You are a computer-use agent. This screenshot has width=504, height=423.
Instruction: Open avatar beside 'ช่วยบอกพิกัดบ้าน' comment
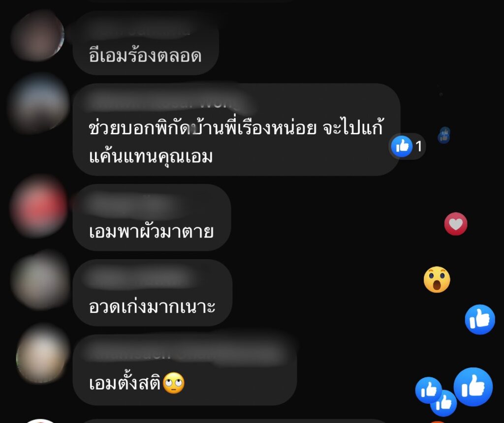click(x=39, y=103)
